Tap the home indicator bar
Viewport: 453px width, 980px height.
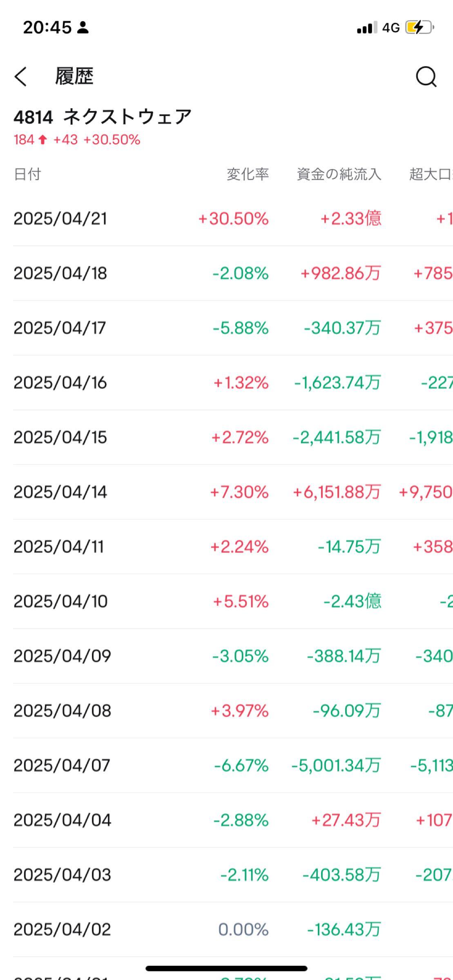point(226,968)
